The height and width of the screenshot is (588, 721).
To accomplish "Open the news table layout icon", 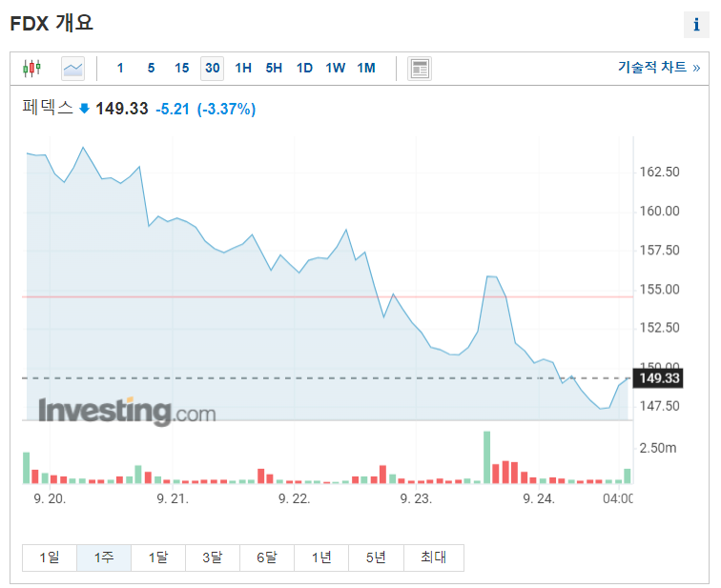I will pyautogui.click(x=420, y=69).
